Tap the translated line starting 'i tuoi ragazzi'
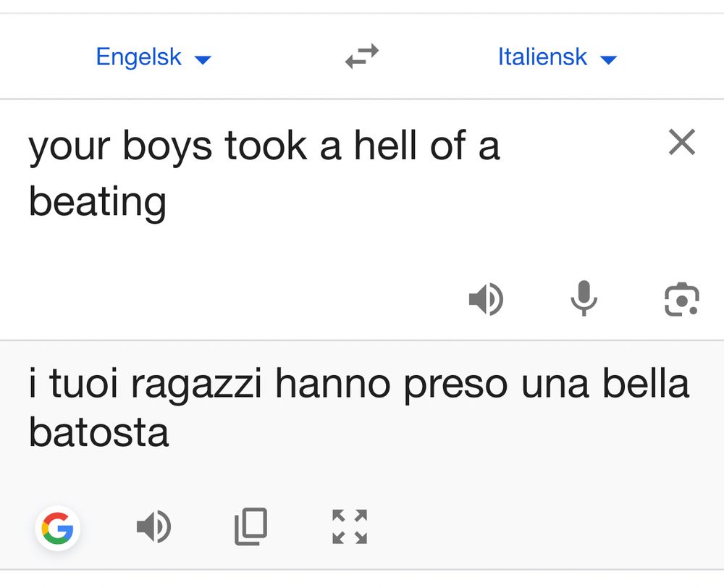Image resolution: width=724 pixels, height=588 pixels. pos(358,384)
